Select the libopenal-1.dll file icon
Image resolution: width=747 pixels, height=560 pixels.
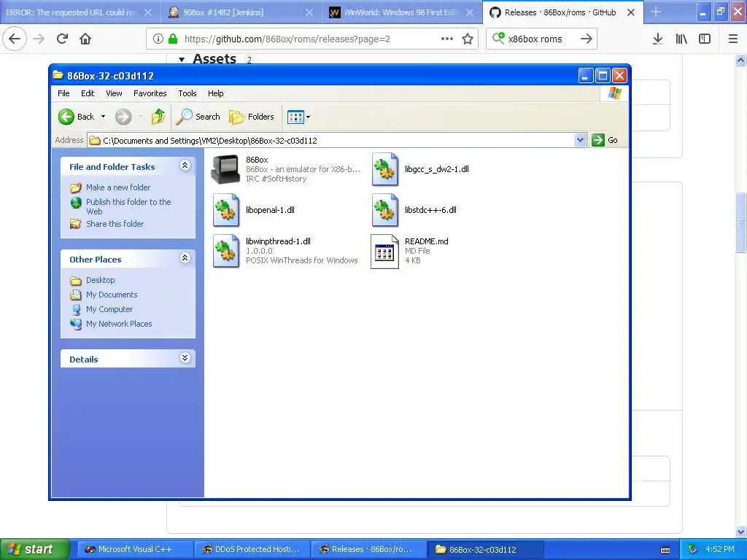(226, 210)
